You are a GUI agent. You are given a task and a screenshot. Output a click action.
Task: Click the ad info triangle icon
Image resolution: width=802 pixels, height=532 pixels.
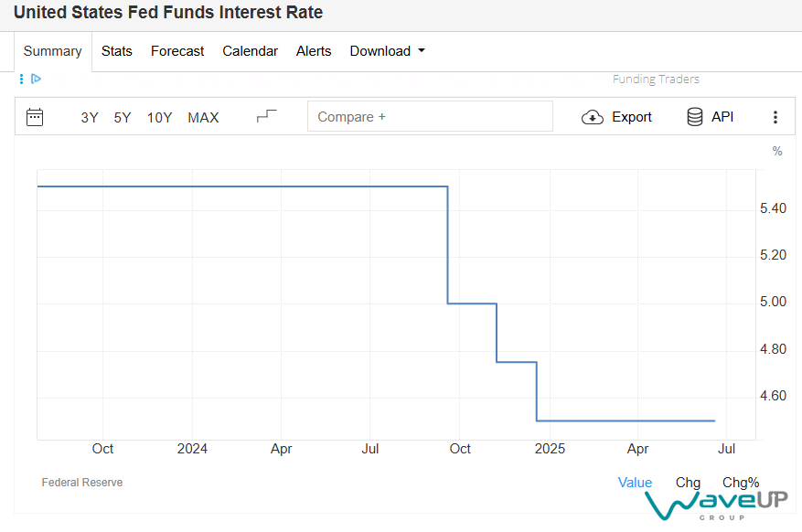(x=36, y=80)
